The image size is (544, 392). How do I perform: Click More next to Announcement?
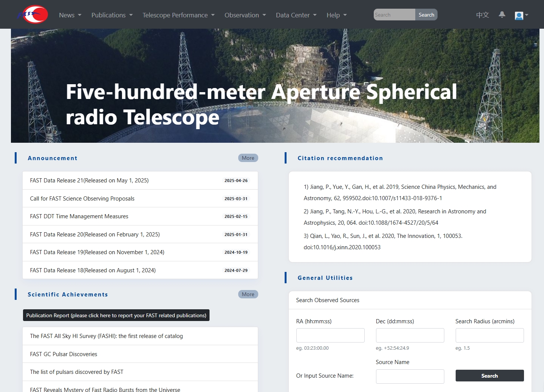coord(248,158)
